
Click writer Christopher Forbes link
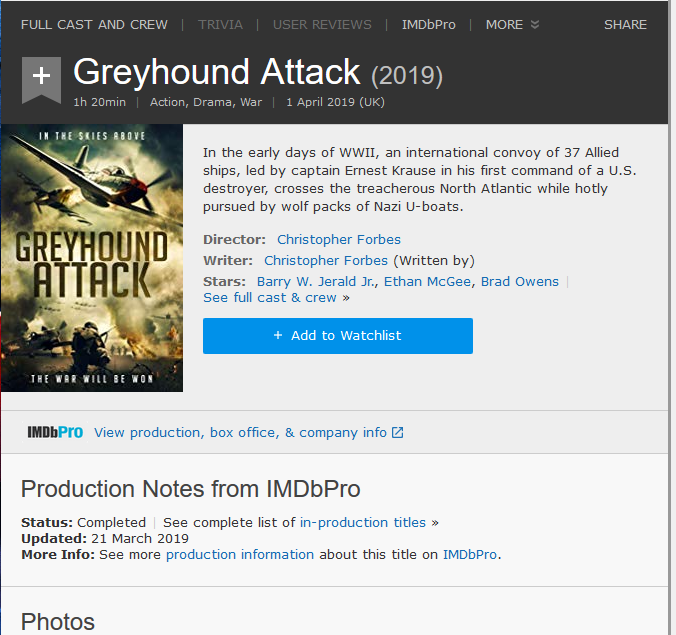point(326,261)
